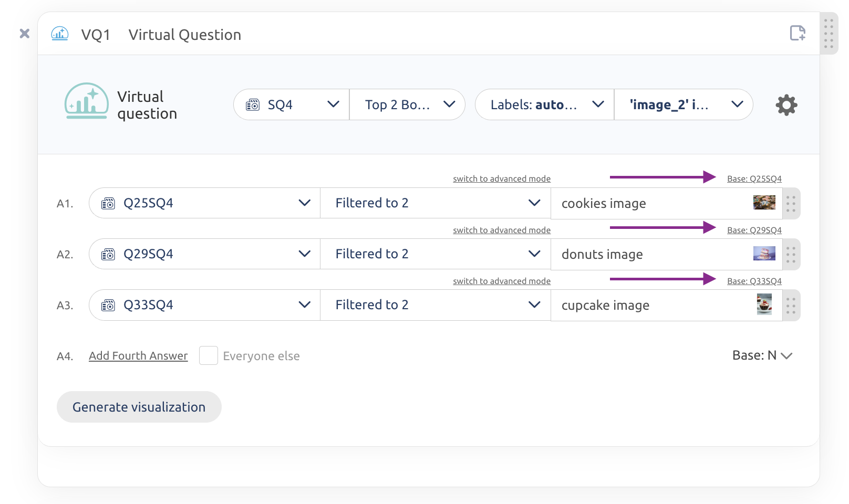Open Filtered to 2 dropdown in row A2
This screenshot has height=504, width=849.
[436, 254]
